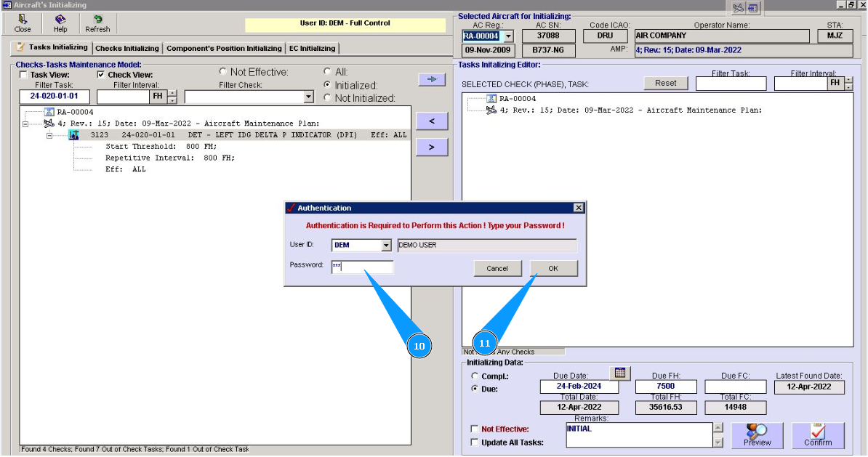Screen dimensions: 868x457
Task: Click the Maintenance Plan airplane icon in left tree
Action: pyautogui.click(x=49, y=123)
